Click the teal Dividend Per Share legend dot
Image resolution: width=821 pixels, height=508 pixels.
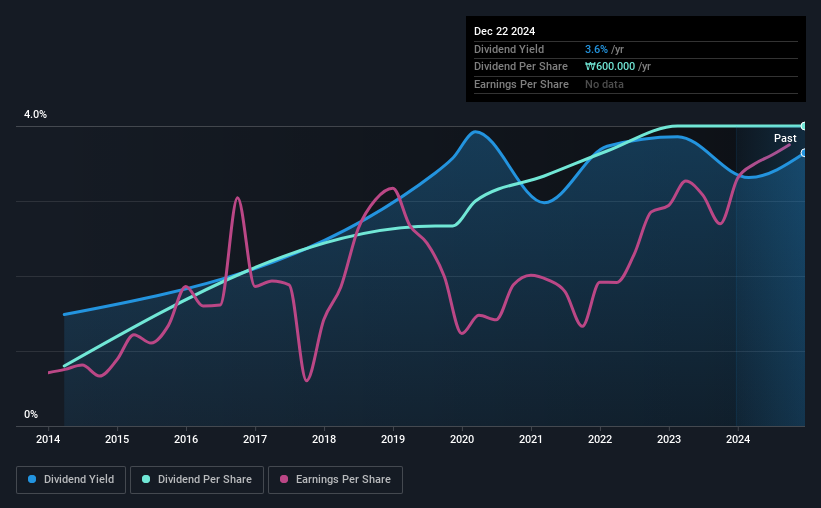click(146, 479)
